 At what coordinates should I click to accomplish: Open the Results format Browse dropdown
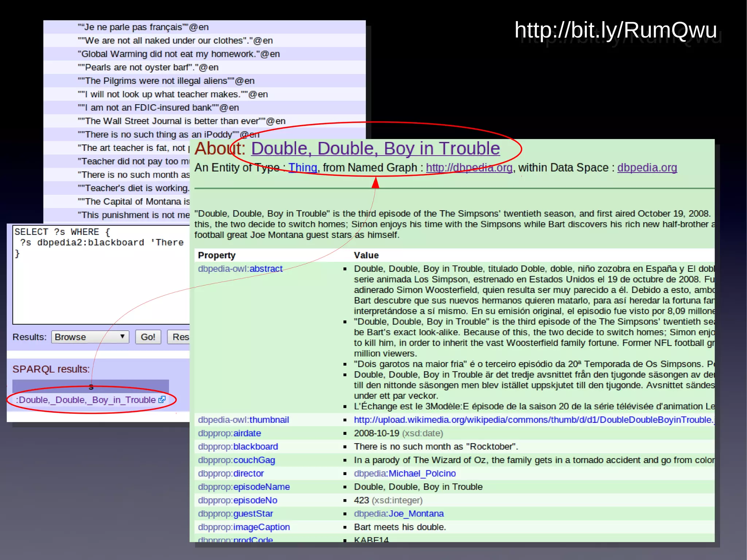[x=90, y=337]
